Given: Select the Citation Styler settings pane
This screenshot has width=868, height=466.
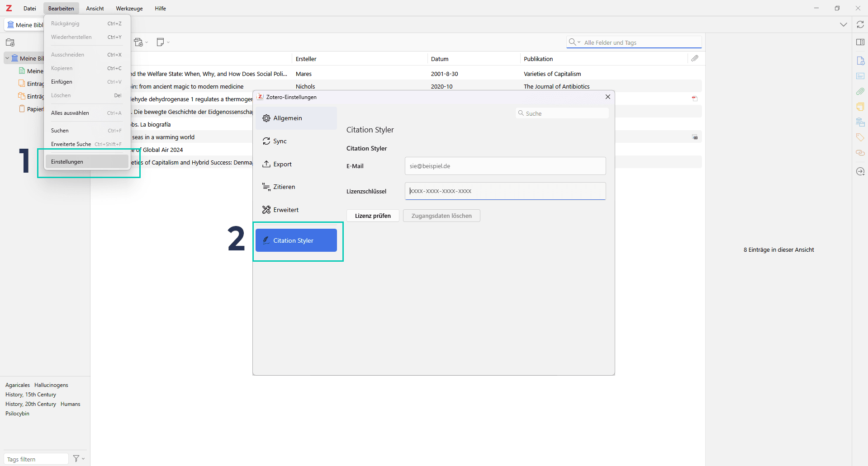Looking at the screenshot, I should click(x=296, y=240).
